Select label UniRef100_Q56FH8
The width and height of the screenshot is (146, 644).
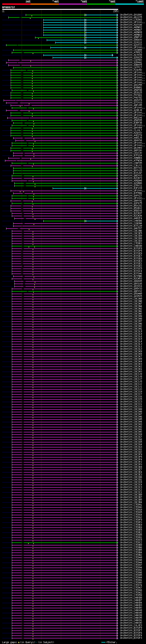[x=131, y=90]
